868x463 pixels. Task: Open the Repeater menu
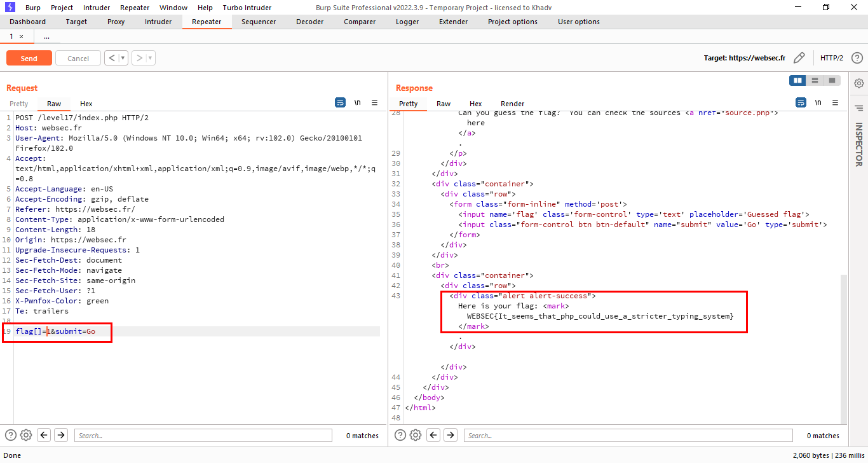click(135, 8)
